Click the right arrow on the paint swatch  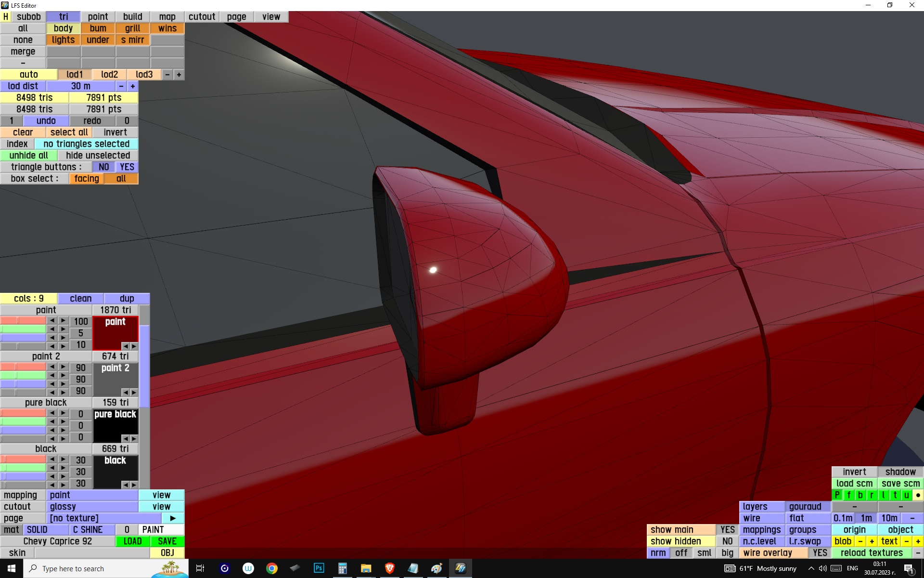[134, 346]
